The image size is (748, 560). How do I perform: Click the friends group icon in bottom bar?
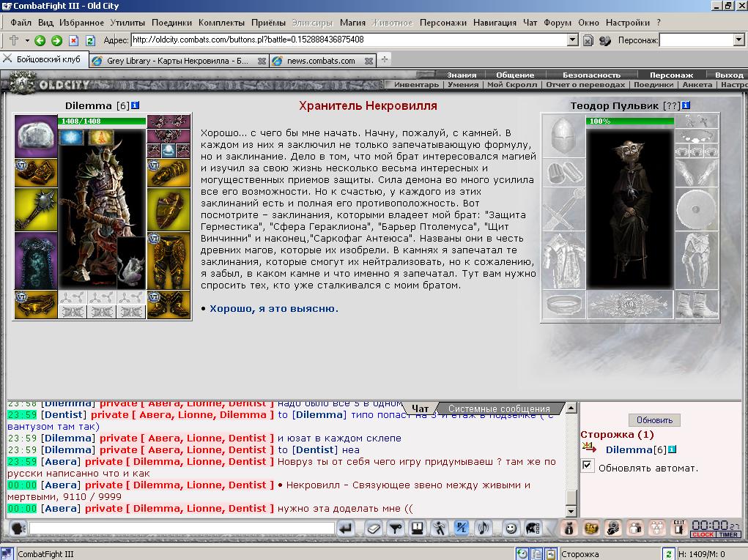[x=657, y=528]
